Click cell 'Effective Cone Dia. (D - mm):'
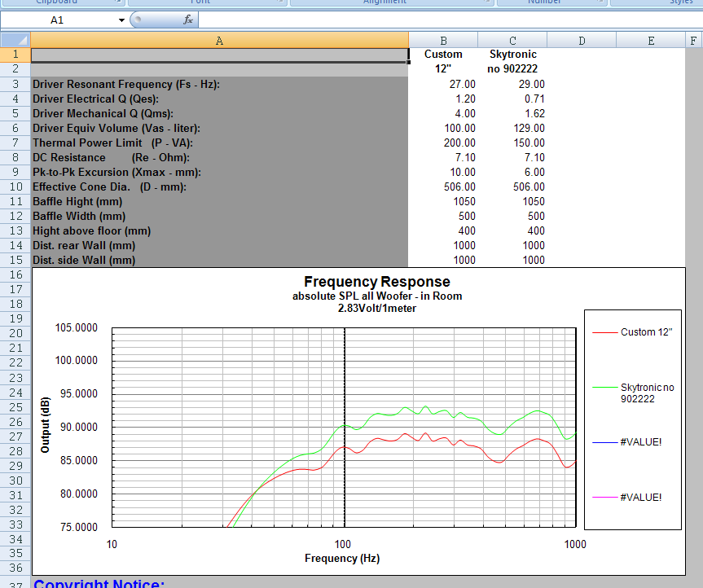703x588 pixels. [x=219, y=186]
